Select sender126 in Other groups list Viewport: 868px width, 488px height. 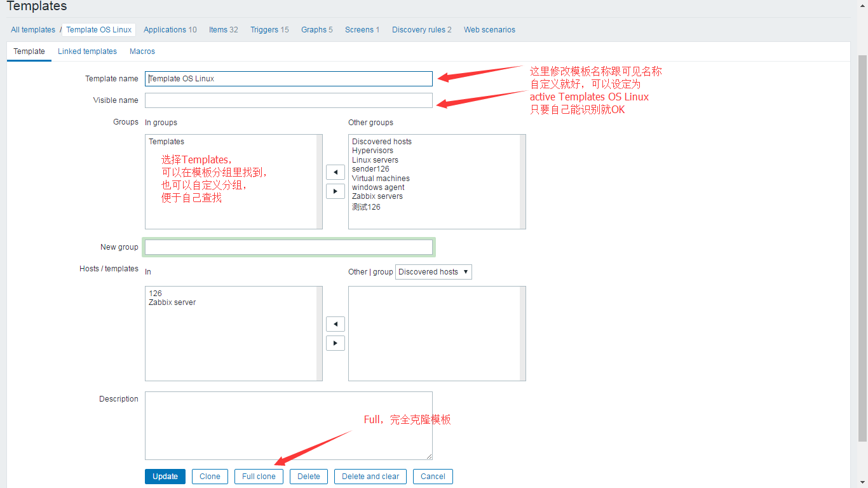[370, 169]
